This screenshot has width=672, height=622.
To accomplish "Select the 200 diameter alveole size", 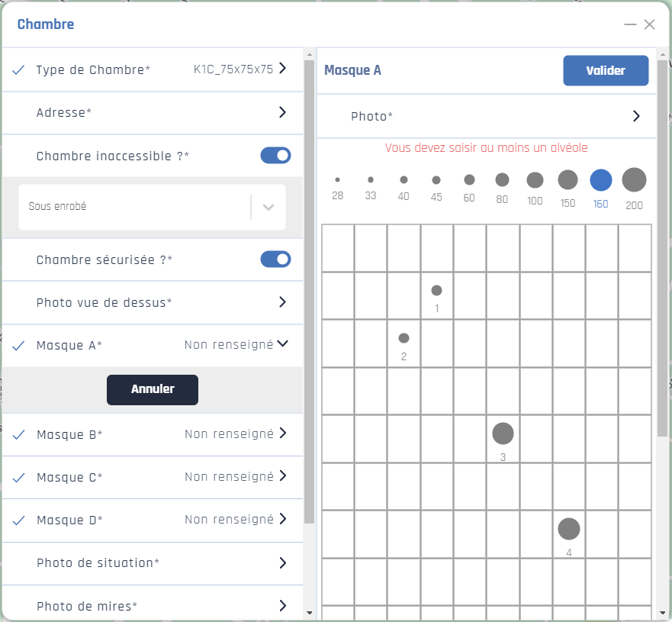I will [634, 180].
